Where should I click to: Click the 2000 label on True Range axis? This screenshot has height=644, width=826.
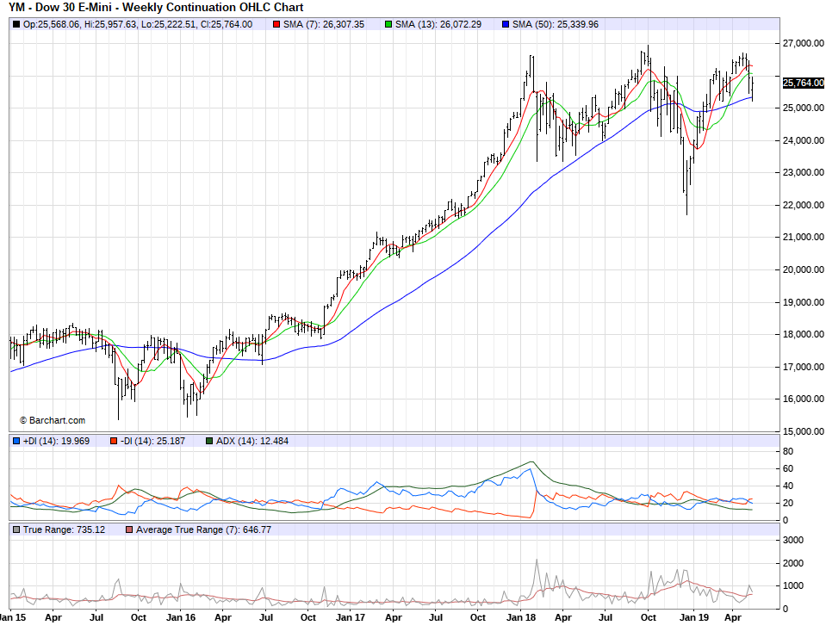coord(793,563)
